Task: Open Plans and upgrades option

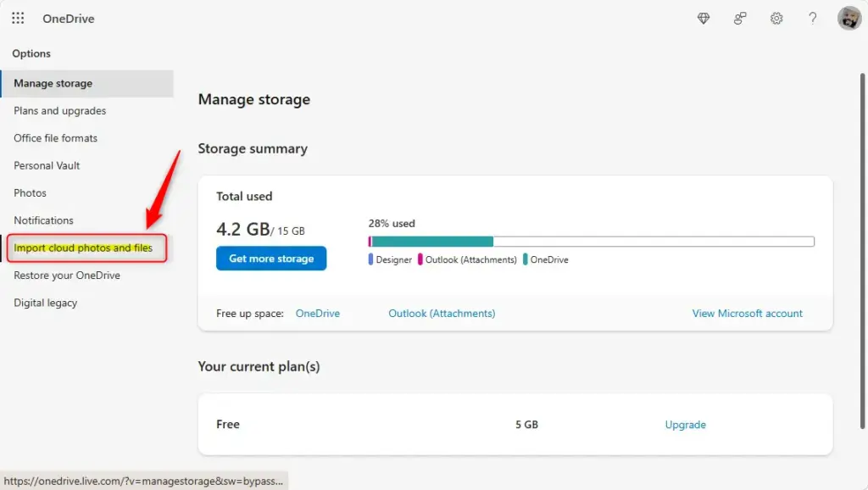Action: [x=60, y=111]
